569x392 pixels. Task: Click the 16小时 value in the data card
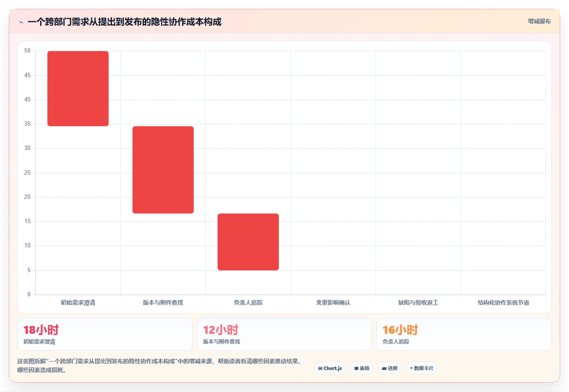tap(400, 330)
